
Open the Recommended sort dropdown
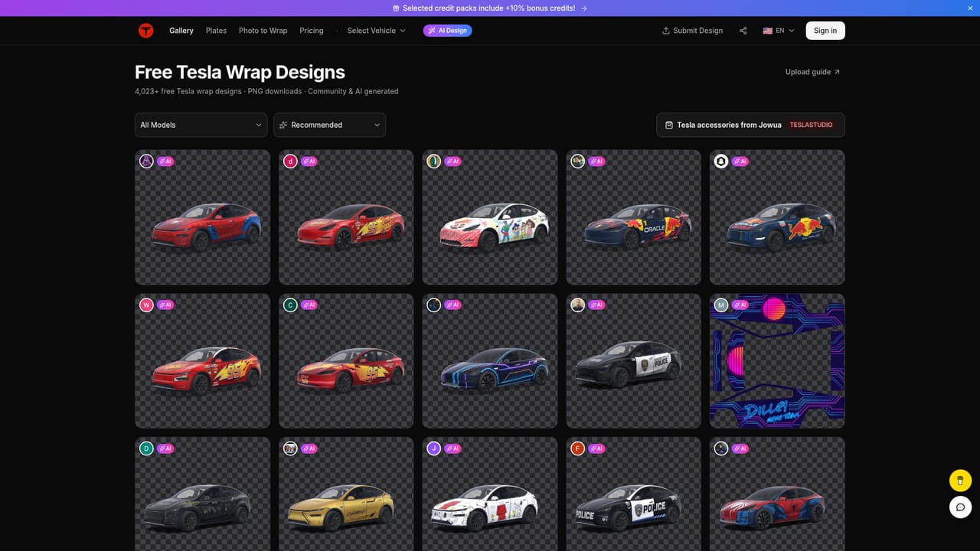tap(329, 125)
